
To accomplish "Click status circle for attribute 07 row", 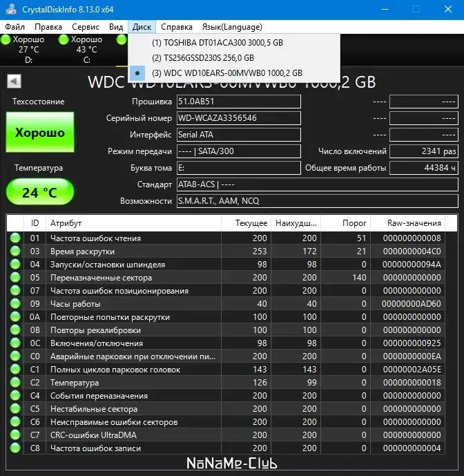I will tap(15, 291).
